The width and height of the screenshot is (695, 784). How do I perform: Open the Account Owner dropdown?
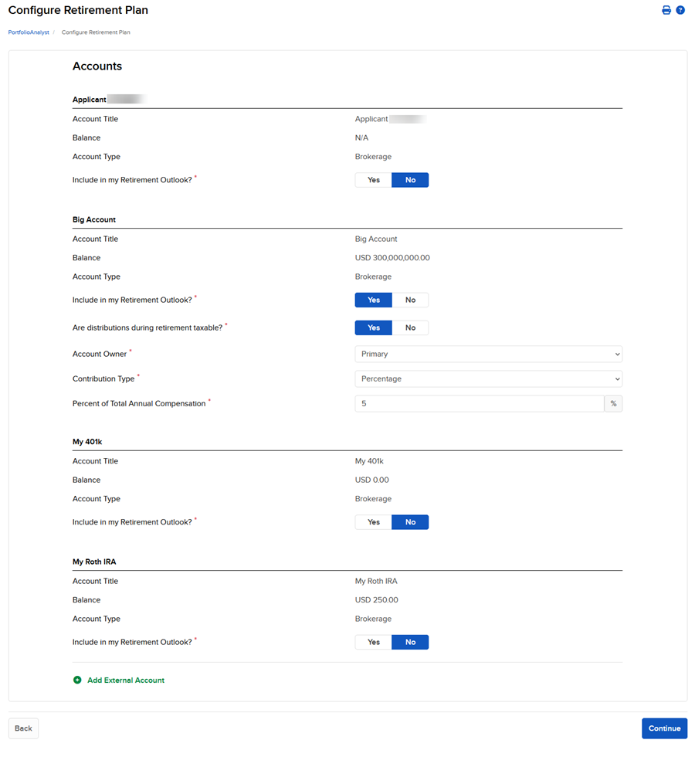(488, 355)
